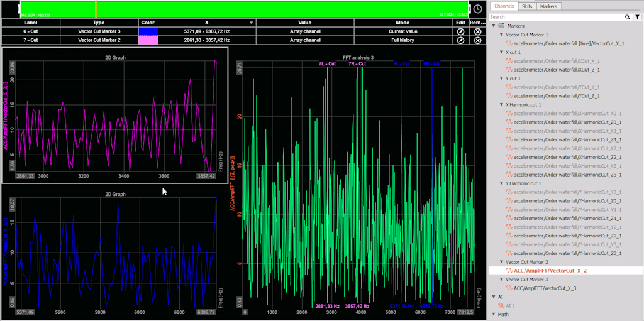Image resolution: width=644 pixels, height=321 pixels.
Task: Collapse the Vector Cut Marker 2 group
Action: (502, 261)
